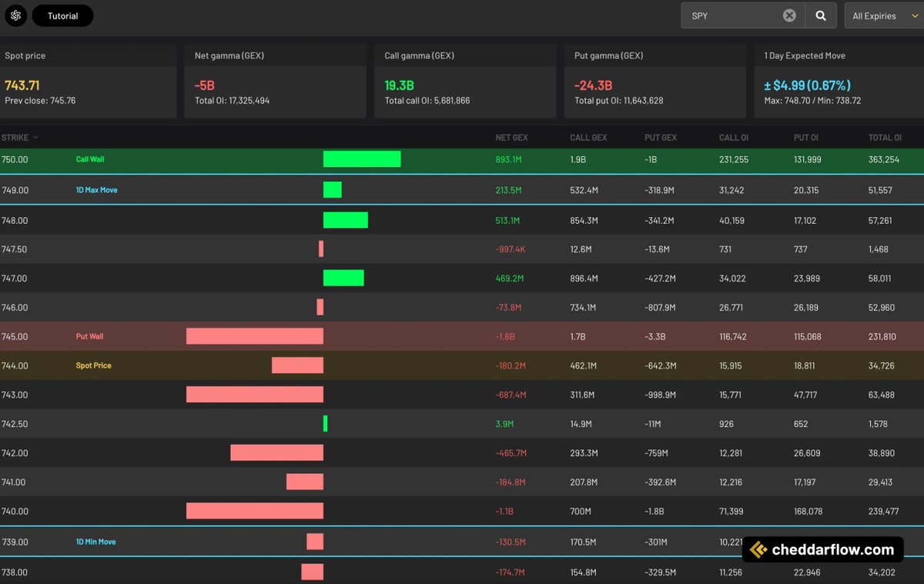Screen dimensions: 924x584
Task: Click call GEX value 532.4M
Action: (x=584, y=190)
